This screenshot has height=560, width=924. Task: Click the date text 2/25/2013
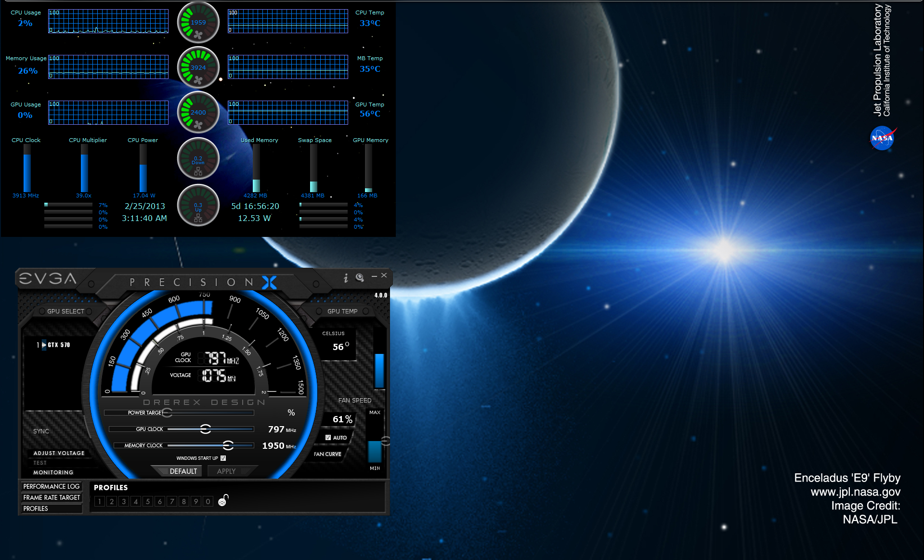point(145,206)
